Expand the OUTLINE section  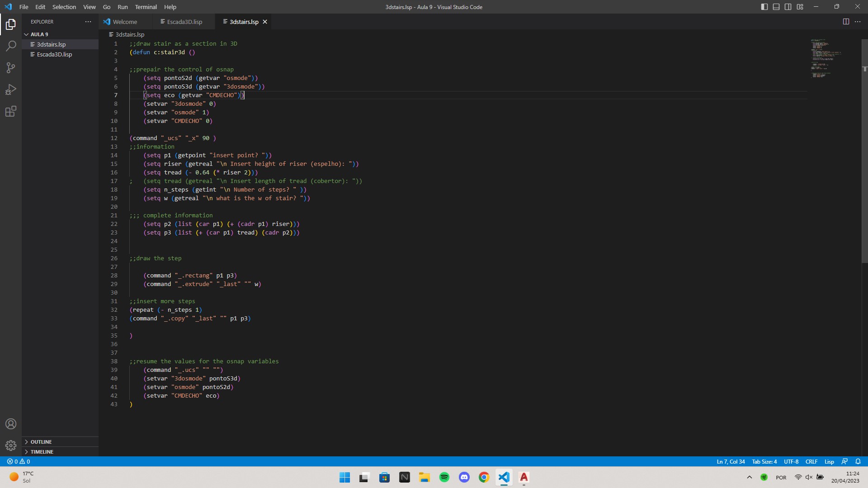(x=60, y=442)
